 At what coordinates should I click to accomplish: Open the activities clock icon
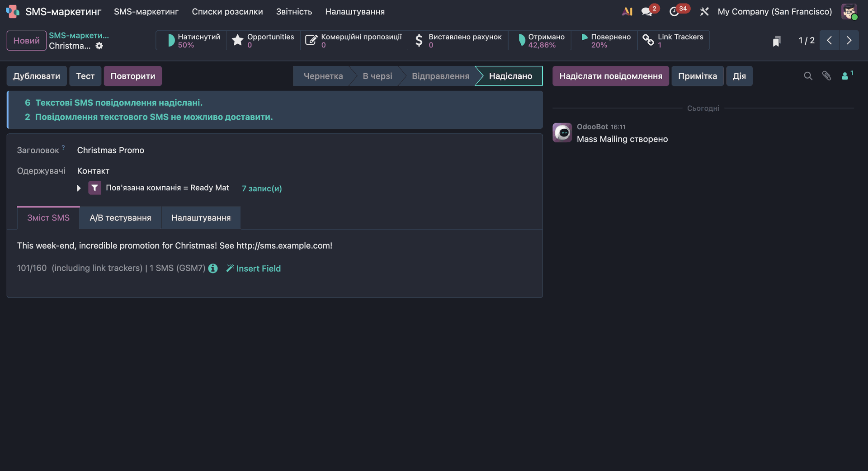tap(674, 12)
